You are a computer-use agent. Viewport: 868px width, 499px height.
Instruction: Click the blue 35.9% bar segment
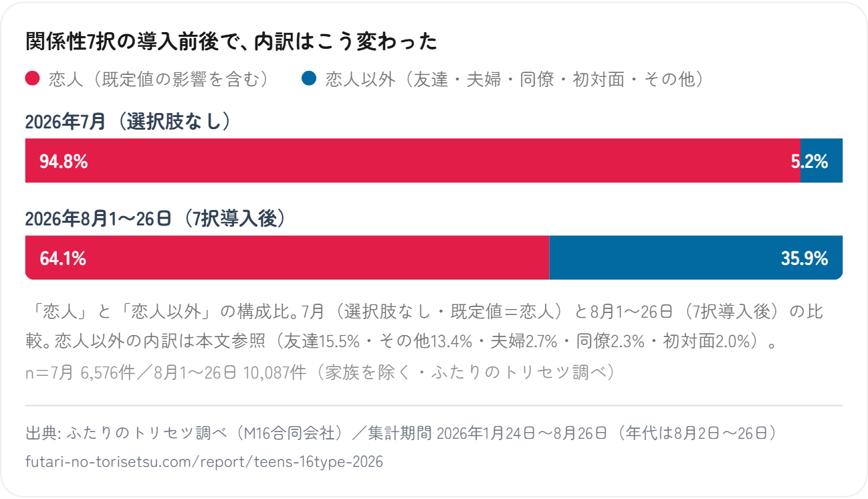click(695, 258)
